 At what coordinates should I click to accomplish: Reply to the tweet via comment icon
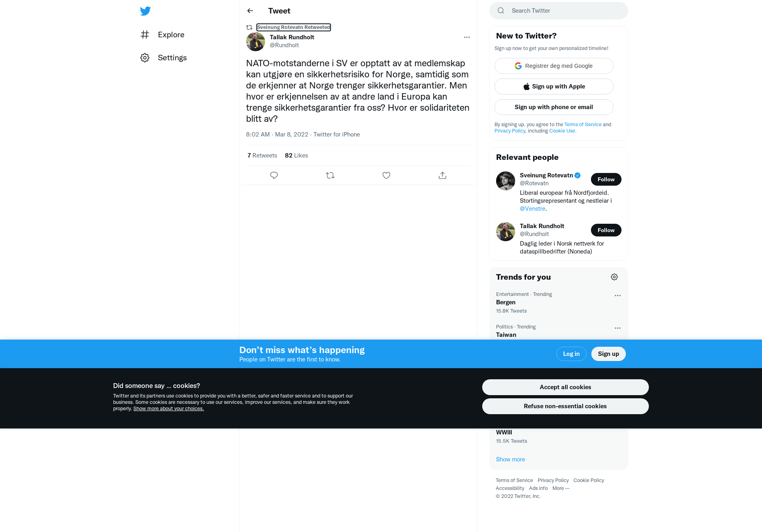coord(274,175)
